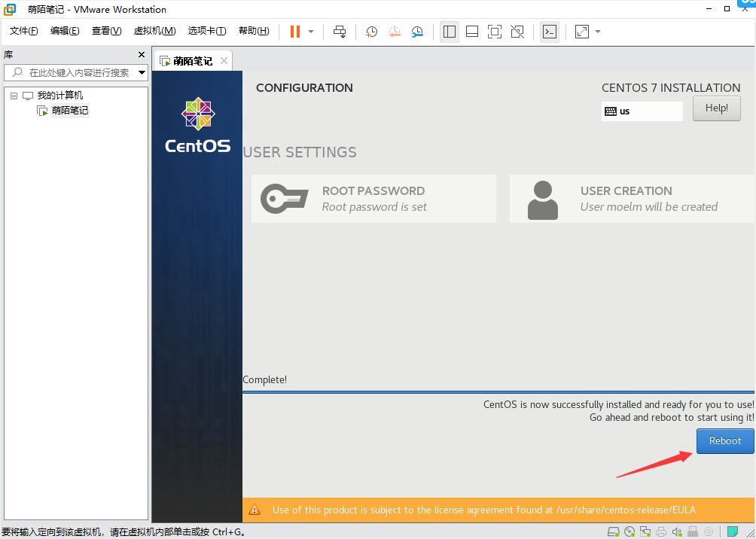Toggle Unity mode icon
This screenshot has height=539, width=756.
point(517,32)
